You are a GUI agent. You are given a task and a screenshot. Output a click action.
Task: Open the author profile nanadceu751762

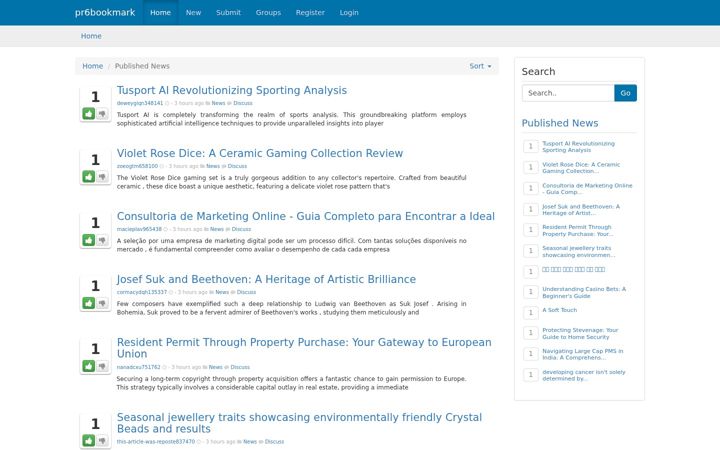point(139,367)
